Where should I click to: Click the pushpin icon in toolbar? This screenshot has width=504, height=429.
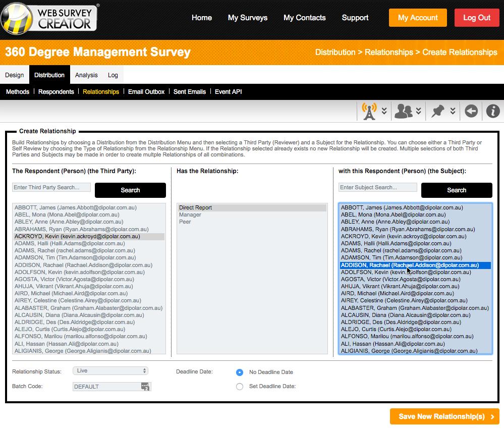click(437, 111)
